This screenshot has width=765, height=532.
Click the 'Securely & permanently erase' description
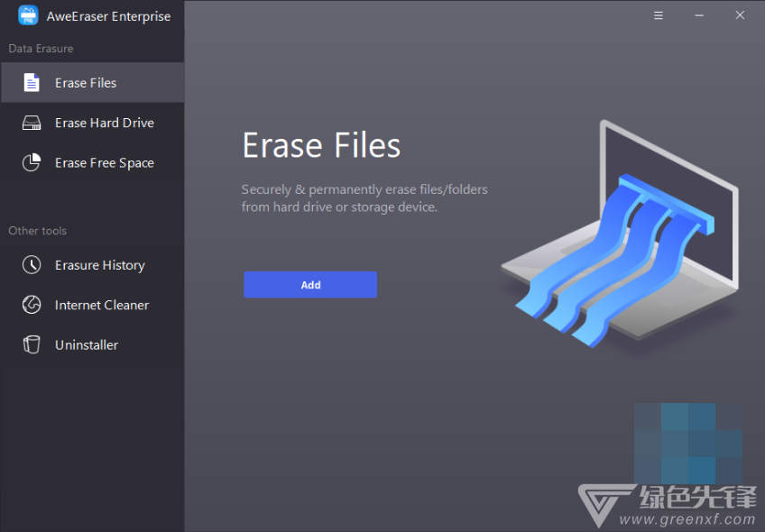[364, 198]
